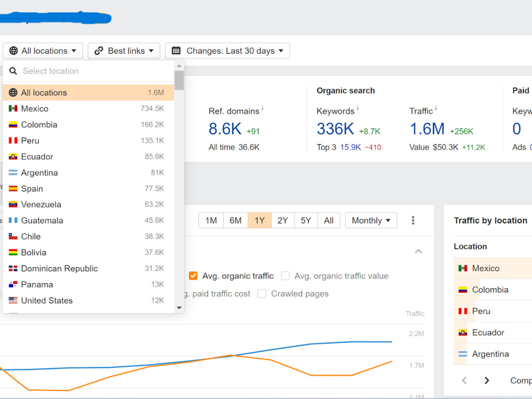Click the Venezuela flag icon in dropdown
This screenshot has height=399, width=532.
click(x=13, y=205)
